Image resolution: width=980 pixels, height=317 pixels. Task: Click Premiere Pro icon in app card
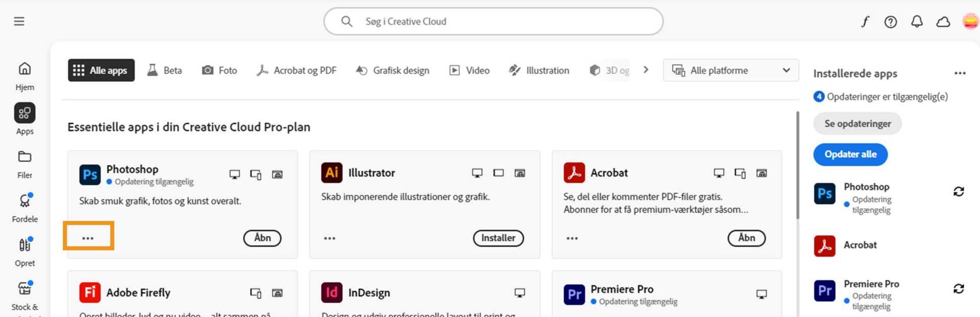574,295
